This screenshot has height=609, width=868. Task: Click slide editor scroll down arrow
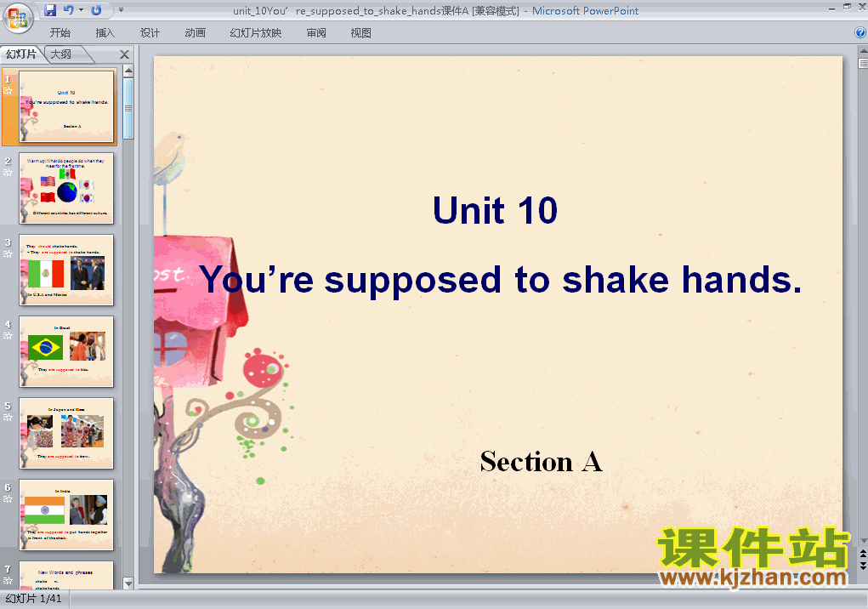(x=863, y=540)
